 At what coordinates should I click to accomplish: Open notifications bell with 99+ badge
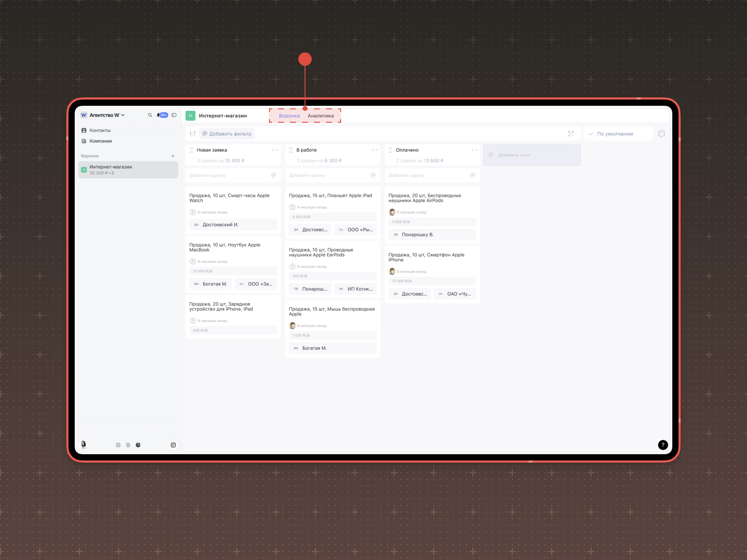pyautogui.click(x=162, y=115)
